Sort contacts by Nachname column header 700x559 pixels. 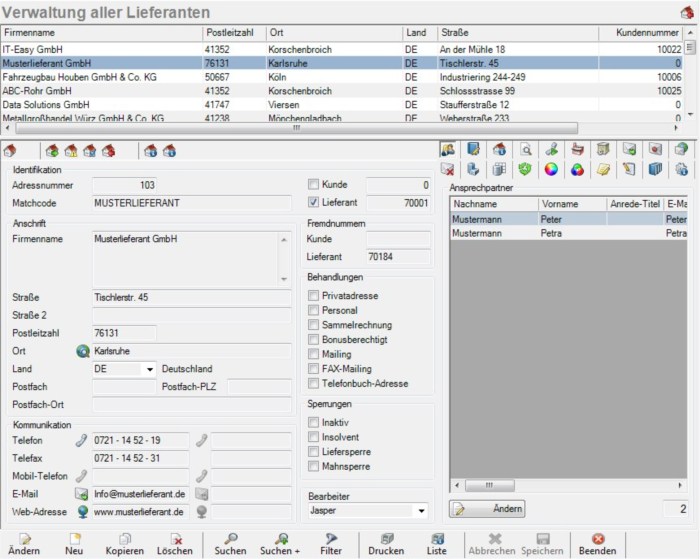[x=494, y=204]
